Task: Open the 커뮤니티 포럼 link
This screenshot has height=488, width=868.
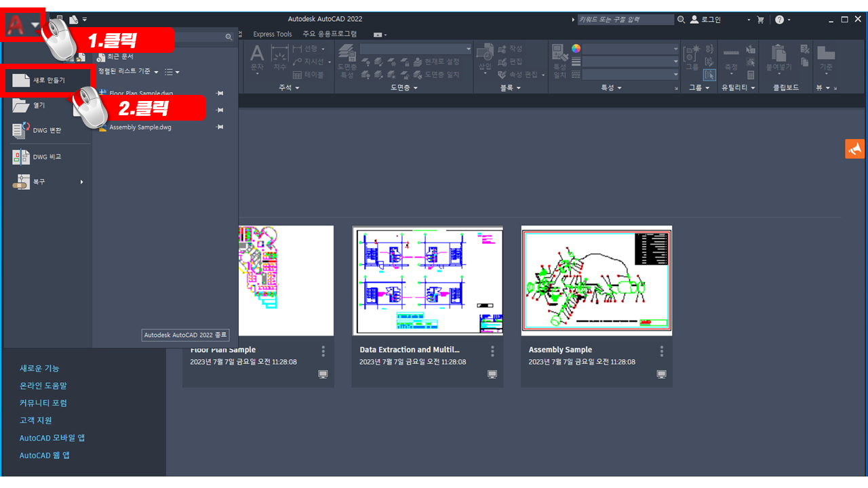Action: coord(43,403)
